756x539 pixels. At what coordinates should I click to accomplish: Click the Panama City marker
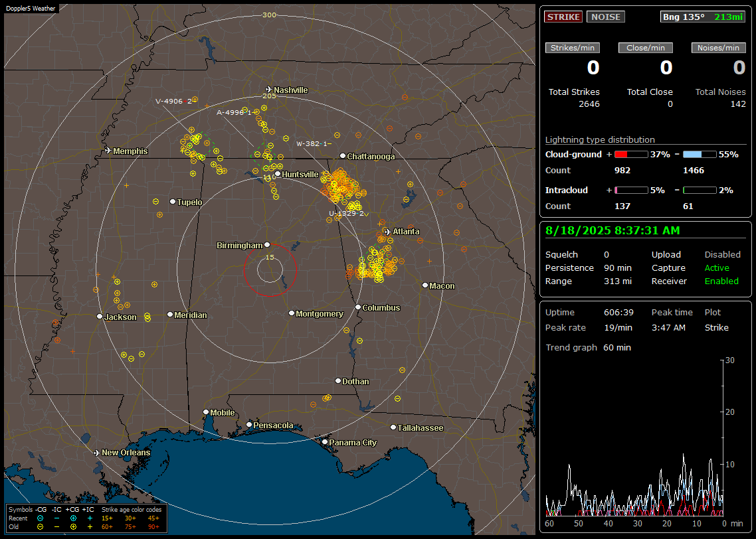(325, 441)
